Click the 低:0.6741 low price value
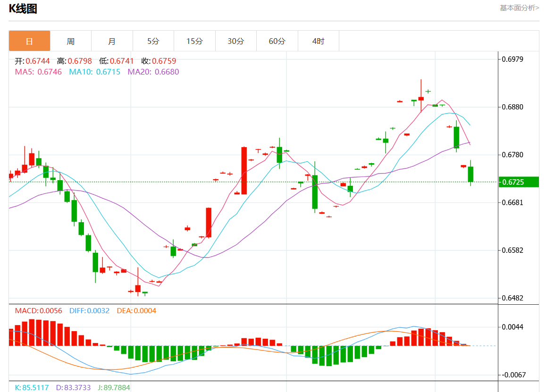 pyautogui.click(x=116, y=61)
